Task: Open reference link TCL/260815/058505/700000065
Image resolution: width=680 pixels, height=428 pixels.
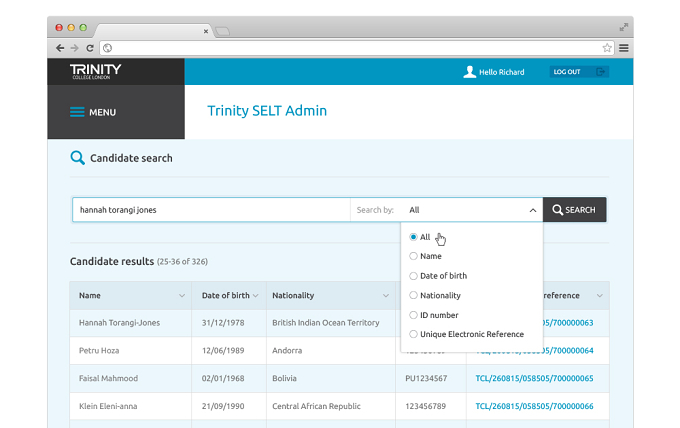Action: [x=534, y=379]
